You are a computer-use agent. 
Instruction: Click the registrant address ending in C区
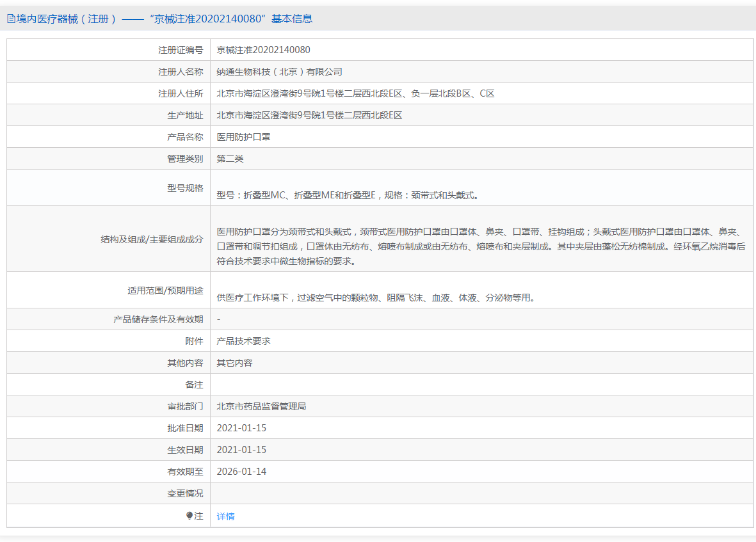point(356,93)
